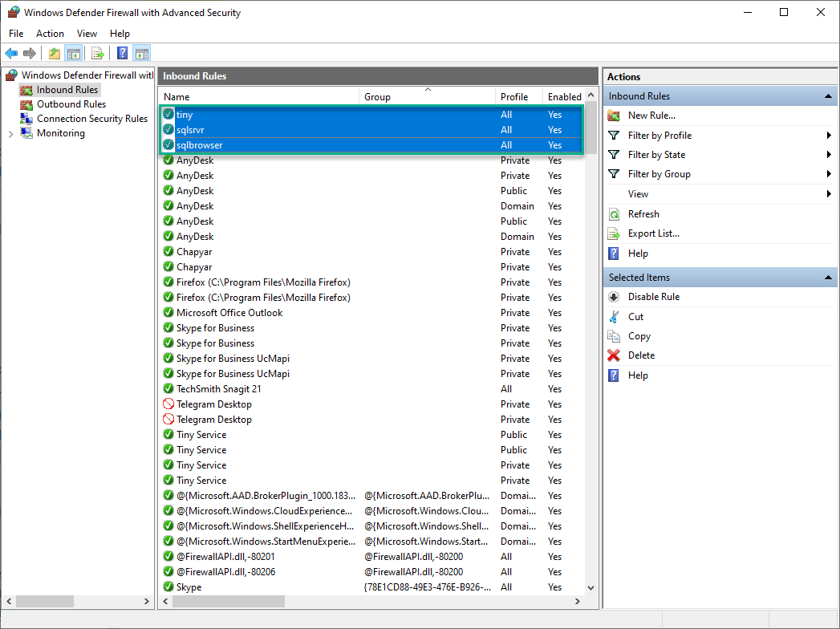This screenshot has height=629, width=840.
Task: Click Delete with the red X icon
Action: click(641, 355)
